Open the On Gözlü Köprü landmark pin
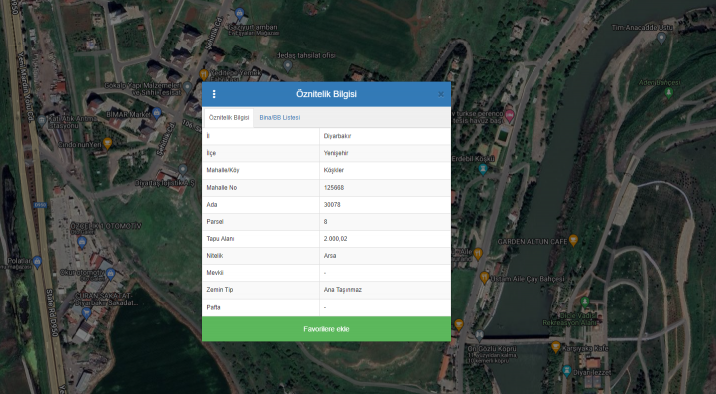The width and height of the screenshot is (716, 394). click(x=479, y=336)
